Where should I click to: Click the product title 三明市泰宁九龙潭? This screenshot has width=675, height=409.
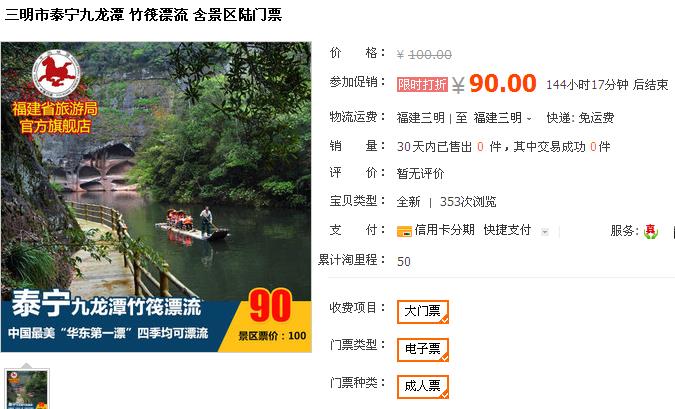65,15
